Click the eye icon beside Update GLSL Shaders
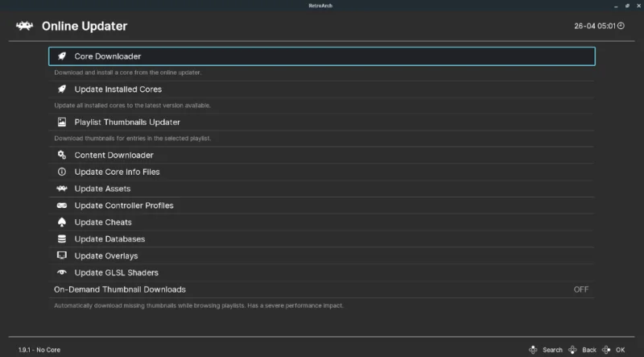The width and height of the screenshot is (644, 357). 62,272
